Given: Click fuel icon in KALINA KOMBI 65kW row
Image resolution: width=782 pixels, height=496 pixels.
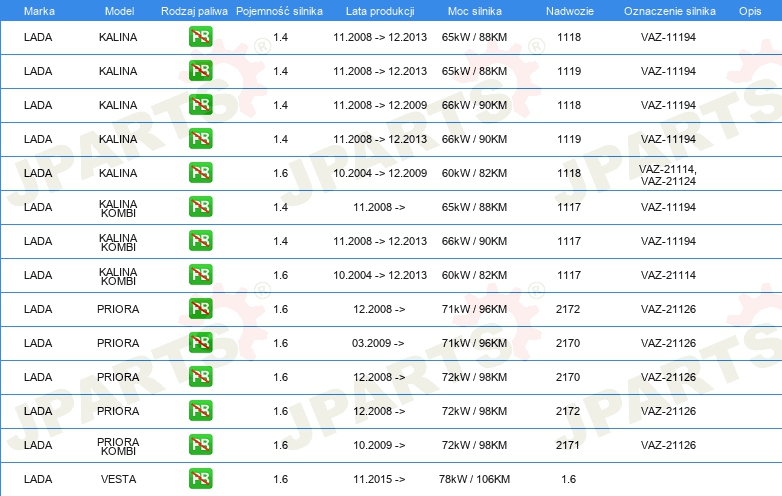Looking at the screenshot, I should click(200, 207).
